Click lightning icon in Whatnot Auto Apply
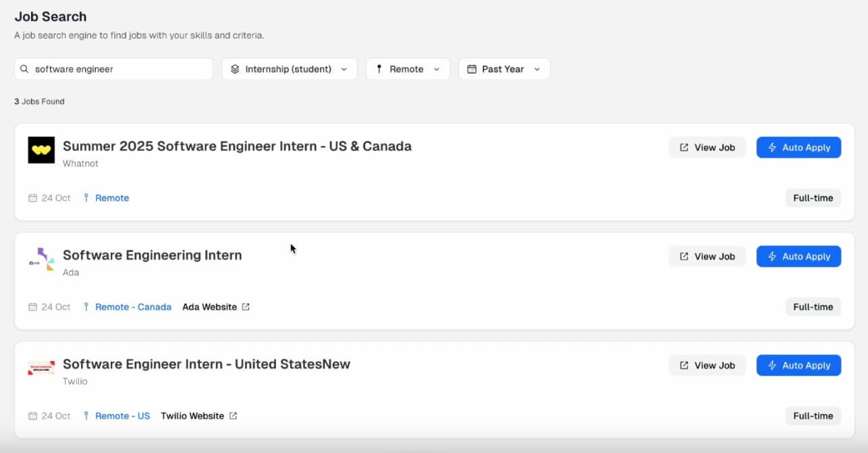868x453 pixels. pyautogui.click(x=772, y=147)
